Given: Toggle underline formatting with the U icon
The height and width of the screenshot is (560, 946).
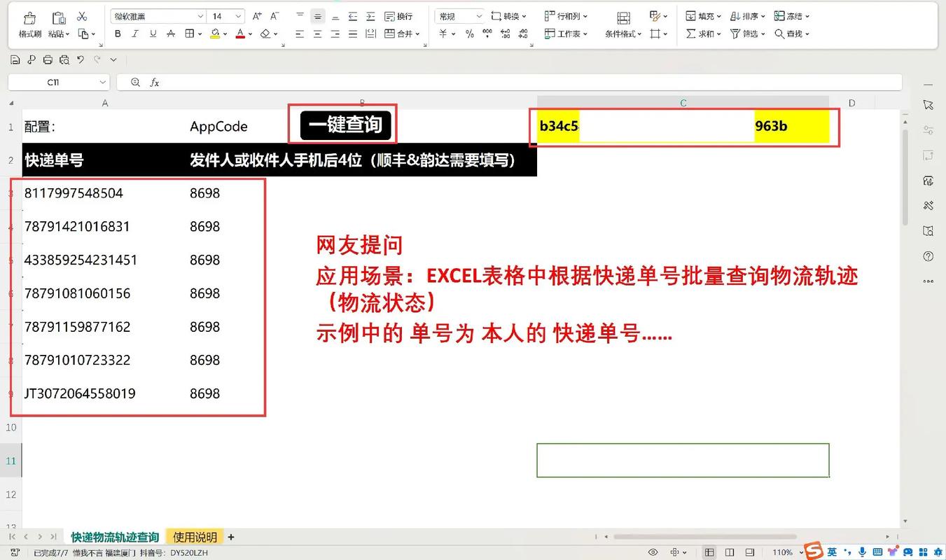Looking at the screenshot, I should (152, 33).
